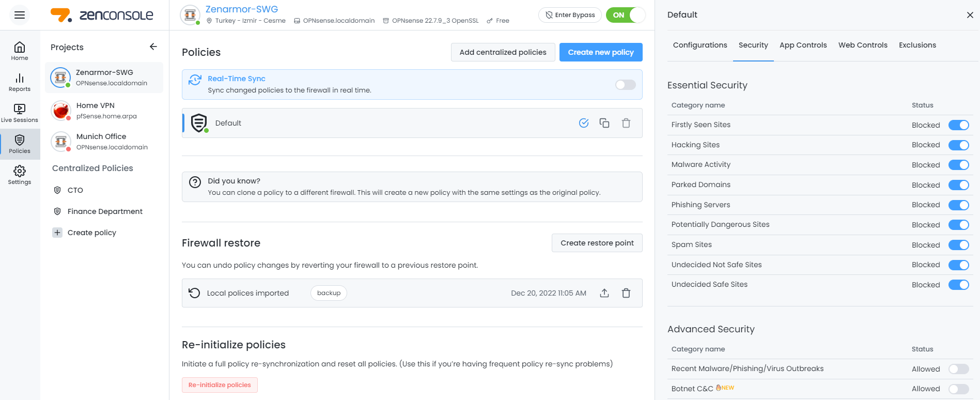This screenshot has height=400, width=980.
Task: Collapse the Projects panel with back arrow
Action: click(153, 47)
